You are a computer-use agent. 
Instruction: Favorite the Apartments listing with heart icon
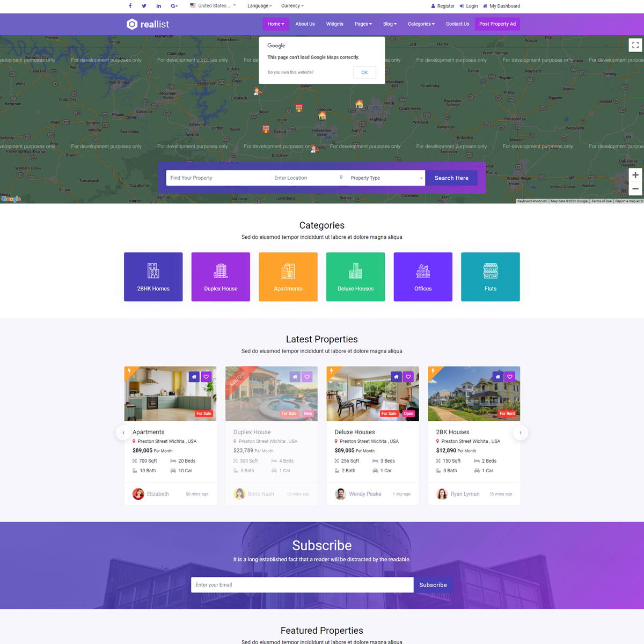pos(206,377)
